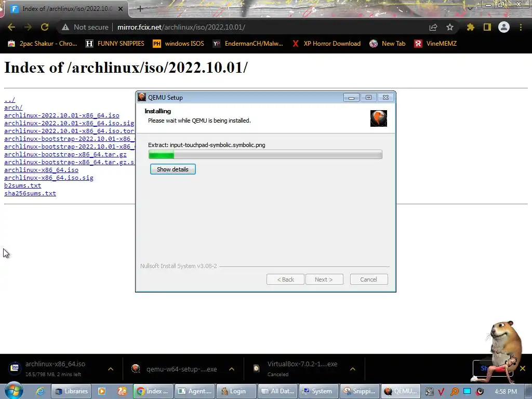Click the blue monitor tray icon
Screen dimensions: 532x399
[467, 392]
